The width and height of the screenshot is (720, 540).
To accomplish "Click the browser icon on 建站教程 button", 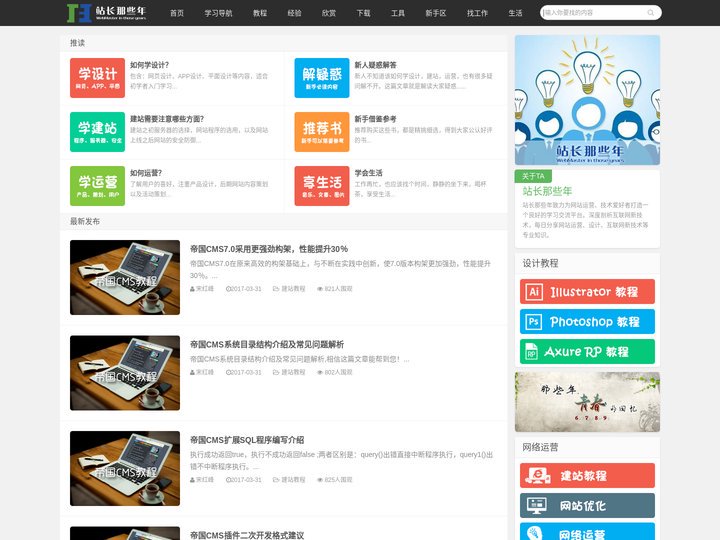I will (x=538, y=475).
